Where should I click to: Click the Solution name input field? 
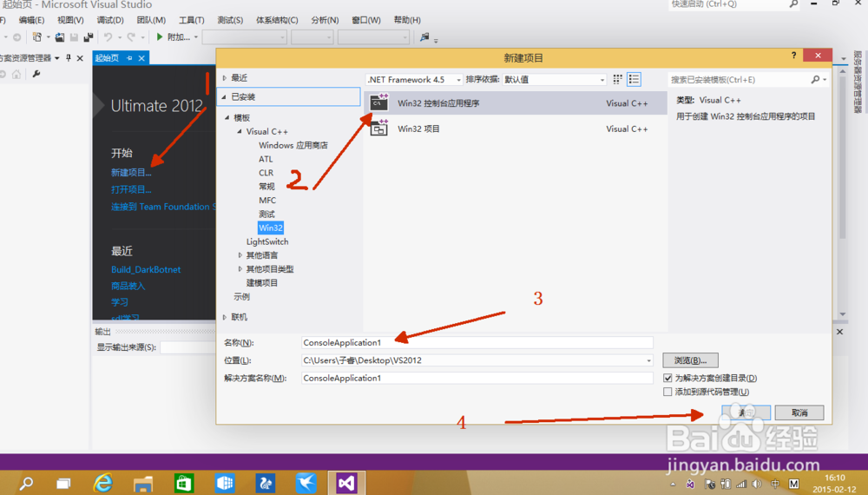477,378
